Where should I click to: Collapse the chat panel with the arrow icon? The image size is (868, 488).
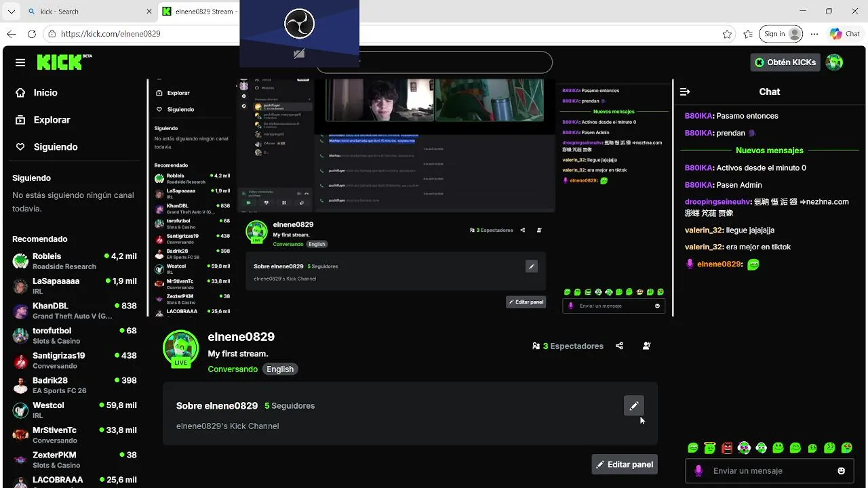click(685, 91)
